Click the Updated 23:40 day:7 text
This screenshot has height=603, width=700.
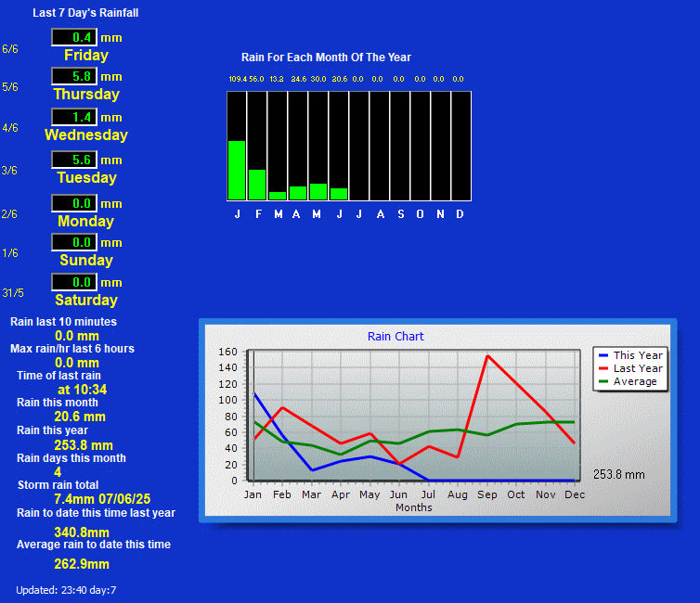[x=66, y=590]
